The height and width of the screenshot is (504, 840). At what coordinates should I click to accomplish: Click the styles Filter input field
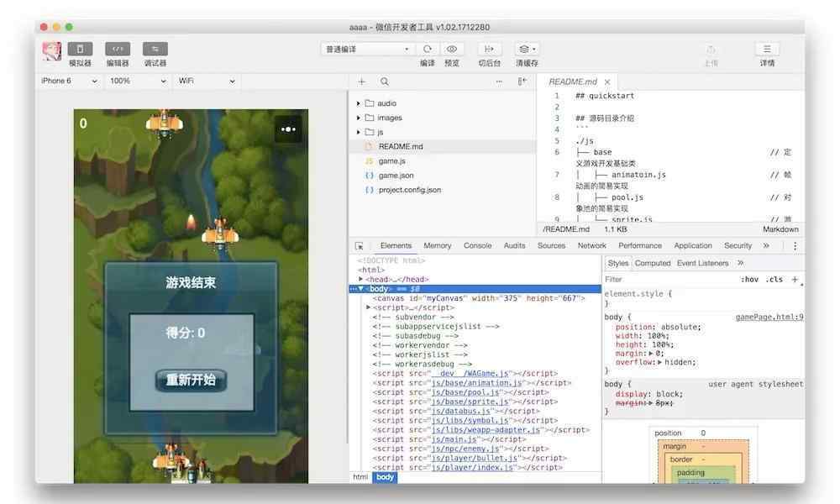point(669,280)
